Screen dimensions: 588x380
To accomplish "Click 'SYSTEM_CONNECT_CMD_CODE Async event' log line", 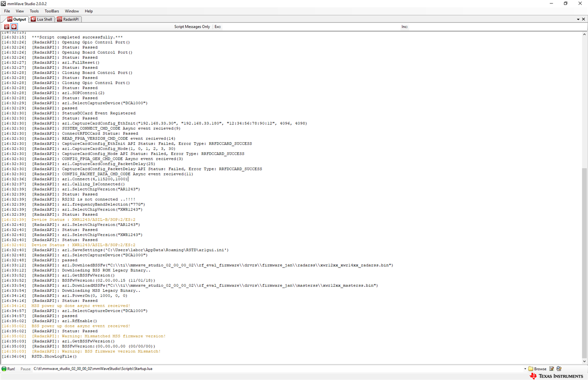I will 121,128.
